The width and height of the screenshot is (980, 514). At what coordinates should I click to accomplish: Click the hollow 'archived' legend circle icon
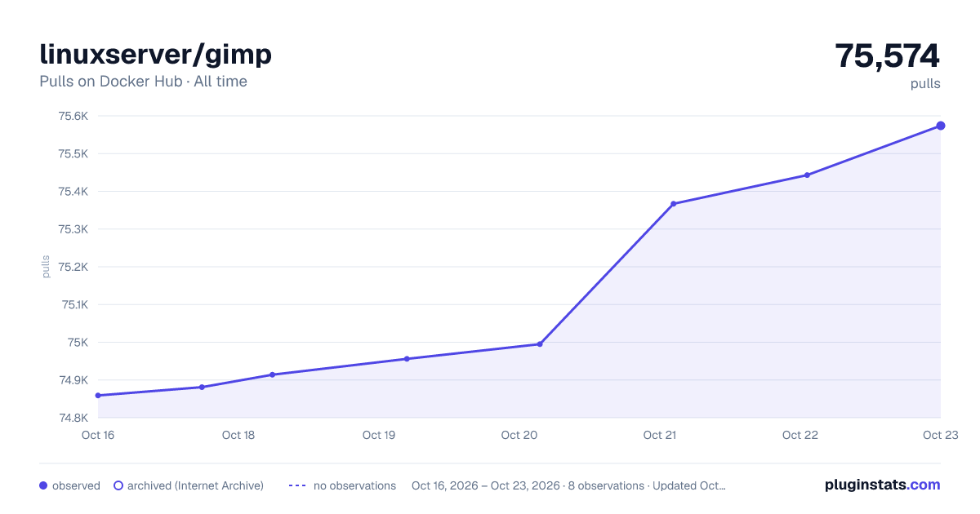click(x=118, y=485)
